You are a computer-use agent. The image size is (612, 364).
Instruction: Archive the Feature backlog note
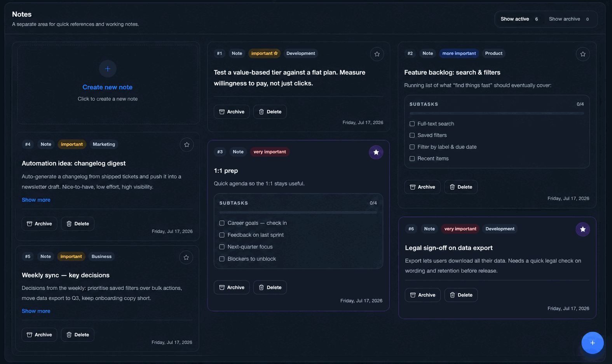click(422, 187)
